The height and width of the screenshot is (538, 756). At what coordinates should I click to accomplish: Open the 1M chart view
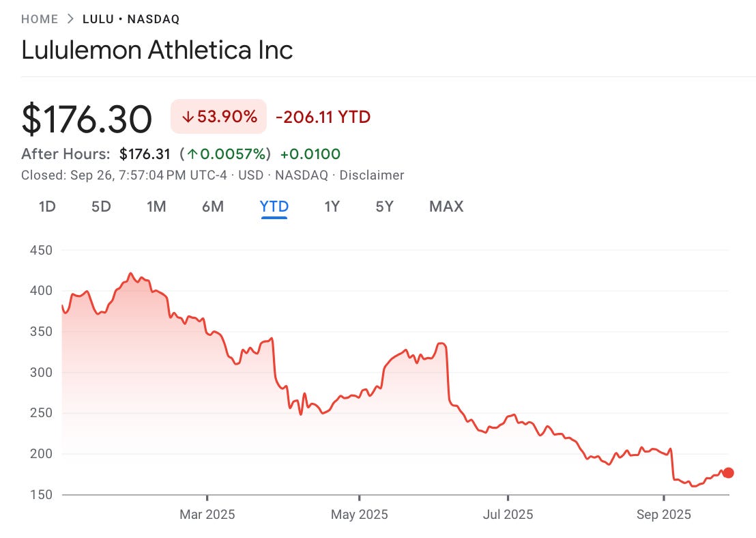pyautogui.click(x=156, y=206)
